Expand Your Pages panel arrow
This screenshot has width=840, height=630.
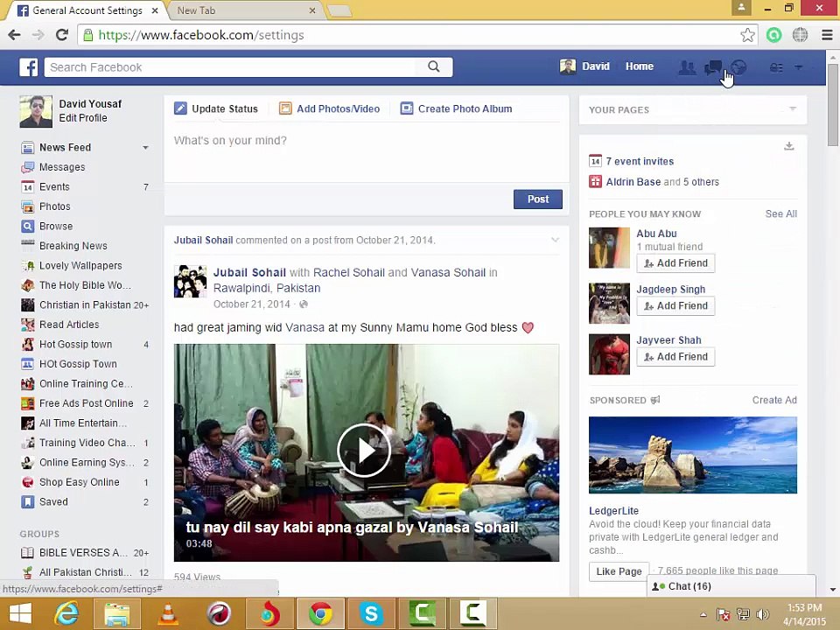pyautogui.click(x=793, y=108)
